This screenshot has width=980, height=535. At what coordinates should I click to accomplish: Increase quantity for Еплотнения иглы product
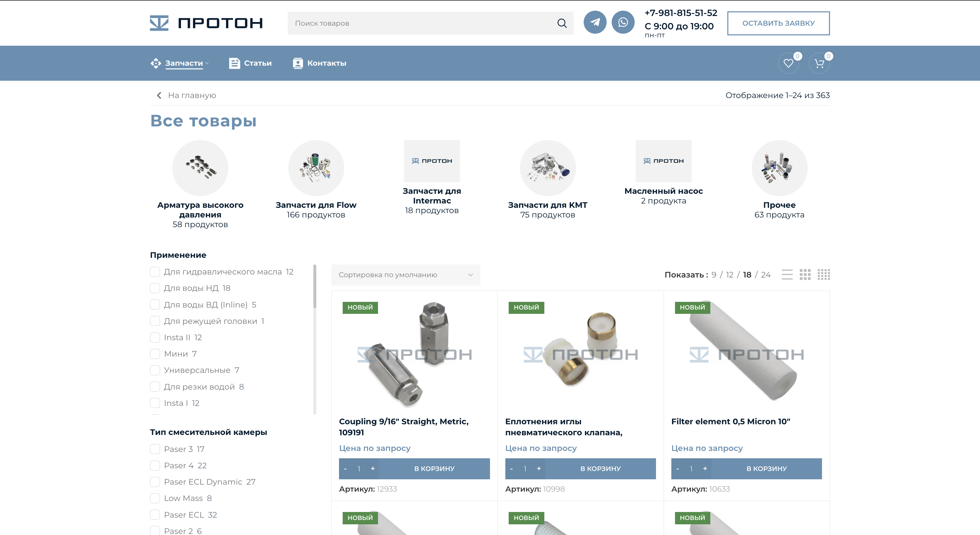(539, 468)
